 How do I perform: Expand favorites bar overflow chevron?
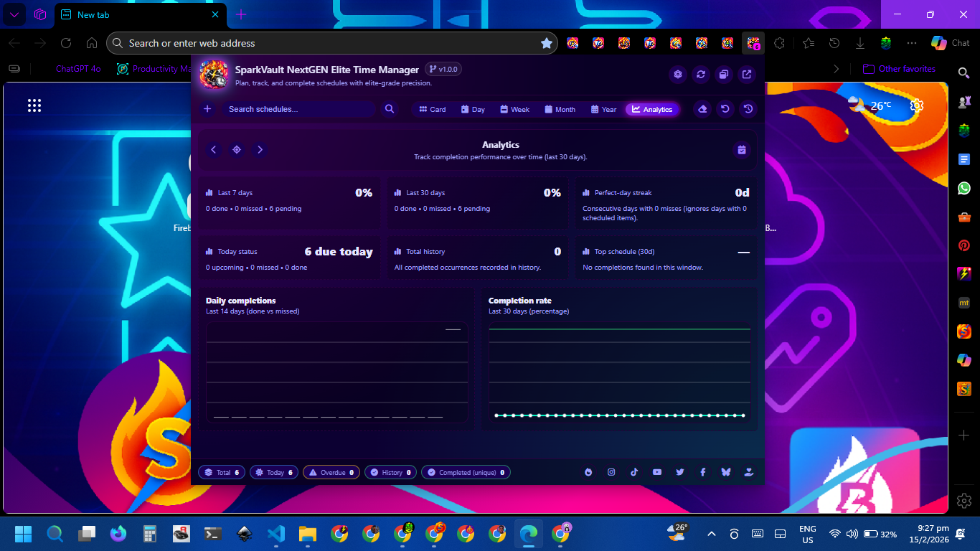[x=836, y=69]
